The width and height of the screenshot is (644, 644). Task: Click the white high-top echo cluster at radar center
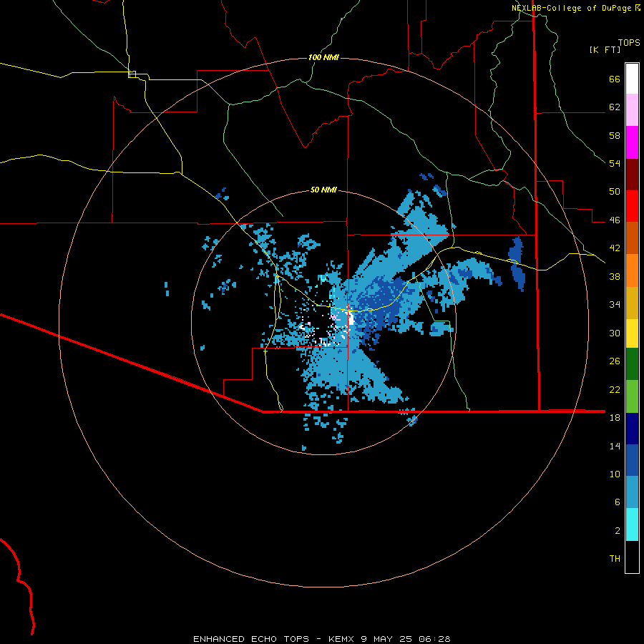coord(351,318)
